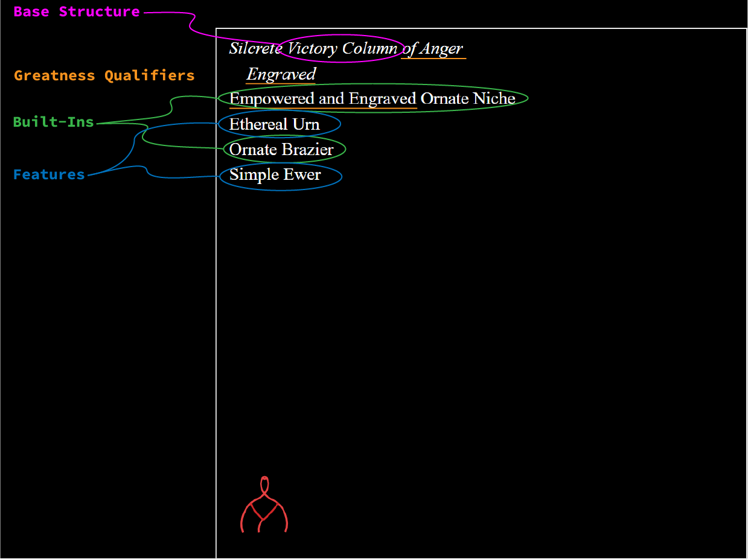Screen dimensions: 748x560
Task: Select the underlined 'of Anger' qualifier
Action: (433, 48)
